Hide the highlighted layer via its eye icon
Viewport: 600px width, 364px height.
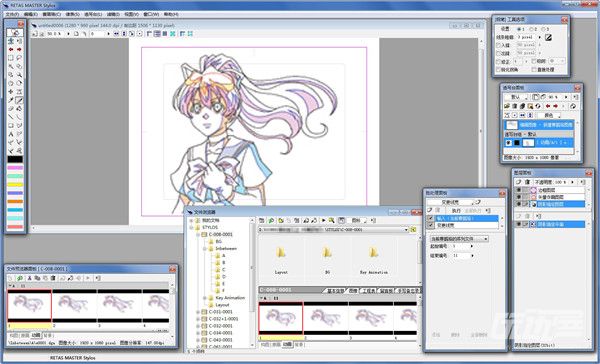(x=518, y=204)
